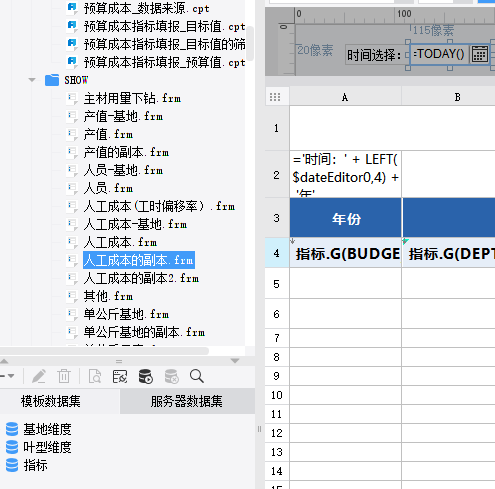
Task: Click the window-with-plug connection icon
Action: 120,376
